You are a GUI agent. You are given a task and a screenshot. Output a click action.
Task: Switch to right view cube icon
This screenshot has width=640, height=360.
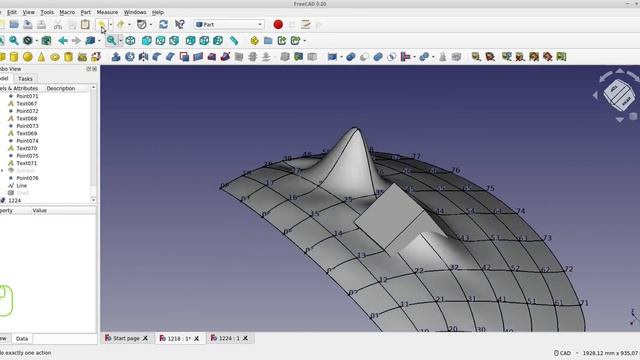click(x=174, y=40)
